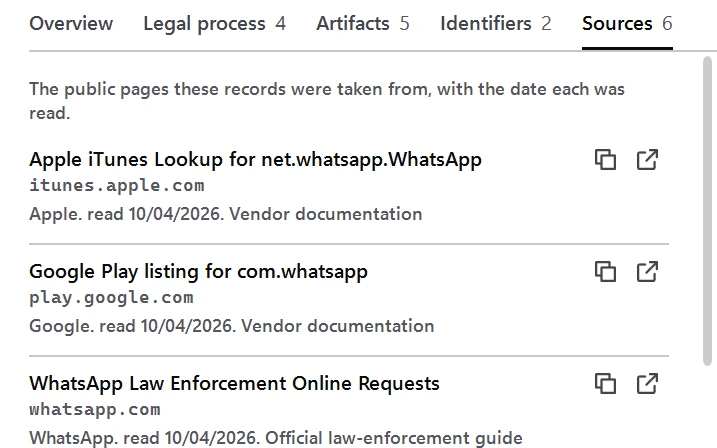Screen dimensions: 717x448
Task: Copy the Google Play listing source link
Action: pos(605,272)
